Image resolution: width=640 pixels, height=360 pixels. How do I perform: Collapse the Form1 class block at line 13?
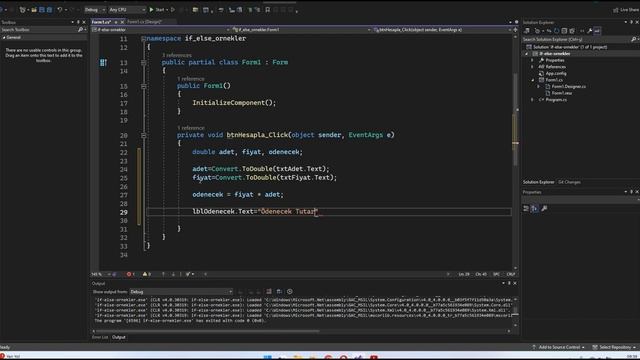click(143, 62)
